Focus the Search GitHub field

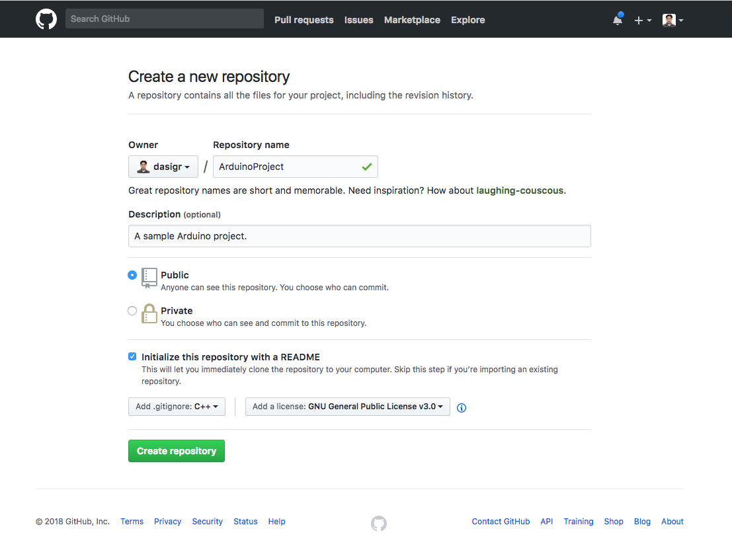coord(165,19)
